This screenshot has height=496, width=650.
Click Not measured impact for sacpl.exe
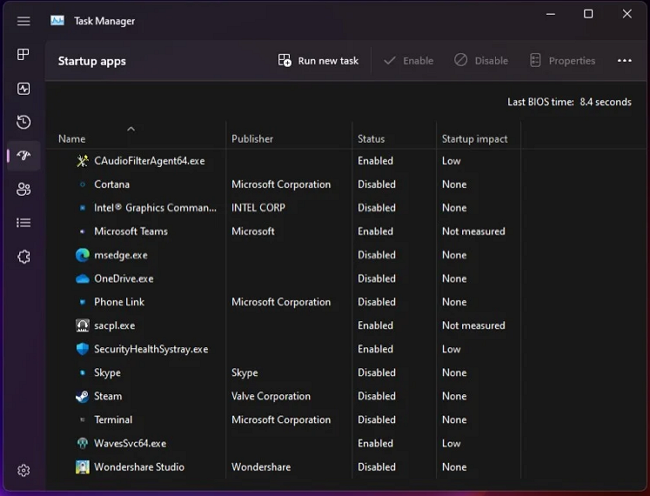[x=473, y=325]
